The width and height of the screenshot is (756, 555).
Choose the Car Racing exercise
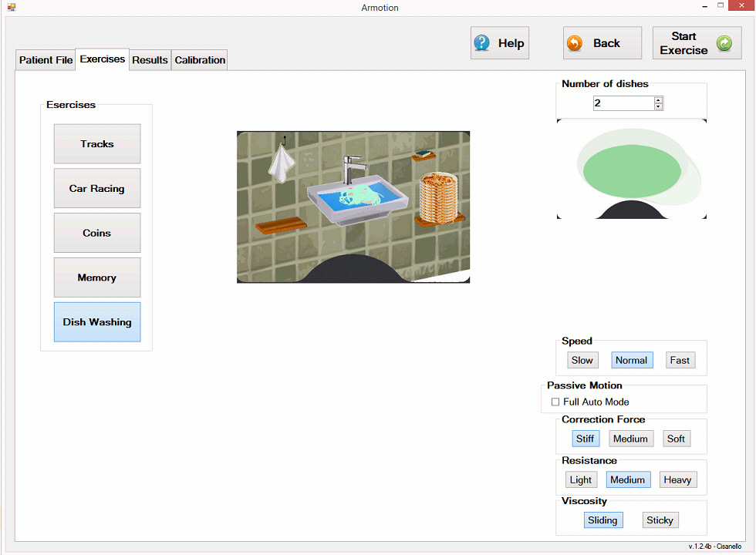[x=97, y=188]
